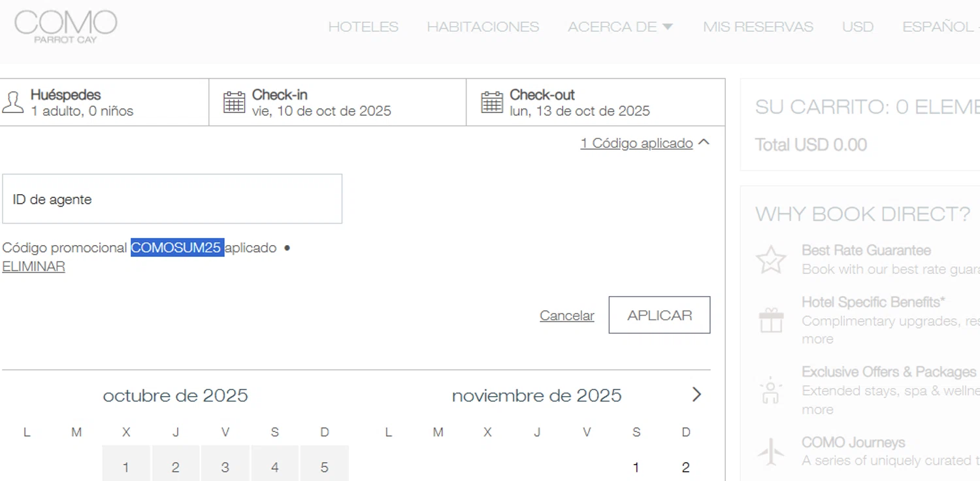
Task: Click the 'Best Rate Guarantee' heading text
Action: click(866, 250)
